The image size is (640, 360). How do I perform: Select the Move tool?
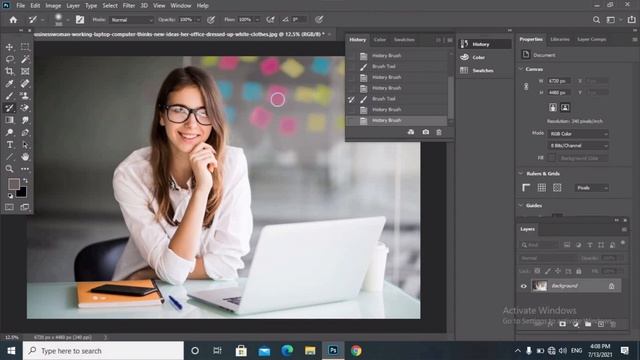pyautogui.click(x=9, y=47)
